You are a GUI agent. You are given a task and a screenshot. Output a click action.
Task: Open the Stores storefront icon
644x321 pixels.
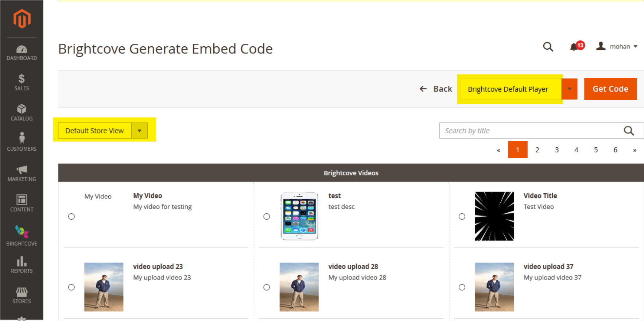[22, 292]
